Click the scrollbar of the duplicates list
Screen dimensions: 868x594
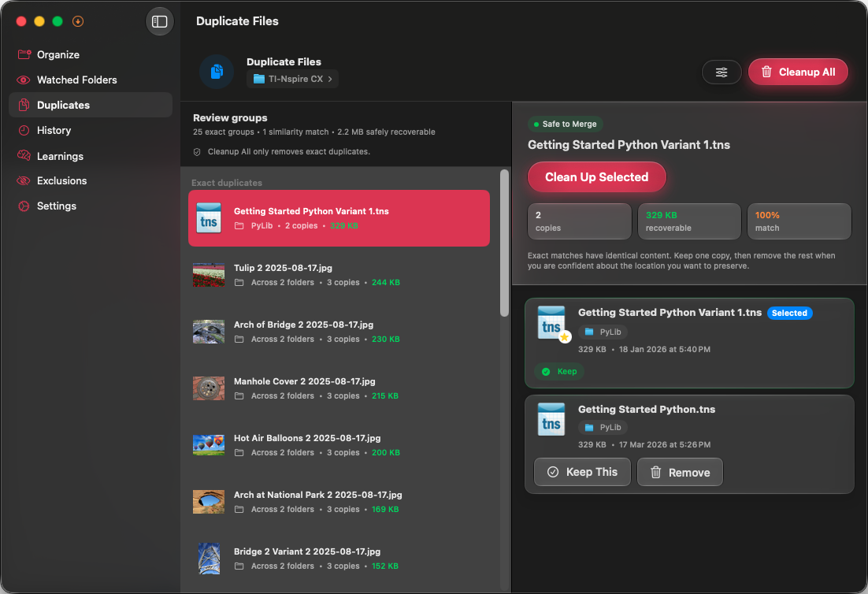tap(504, 243)
